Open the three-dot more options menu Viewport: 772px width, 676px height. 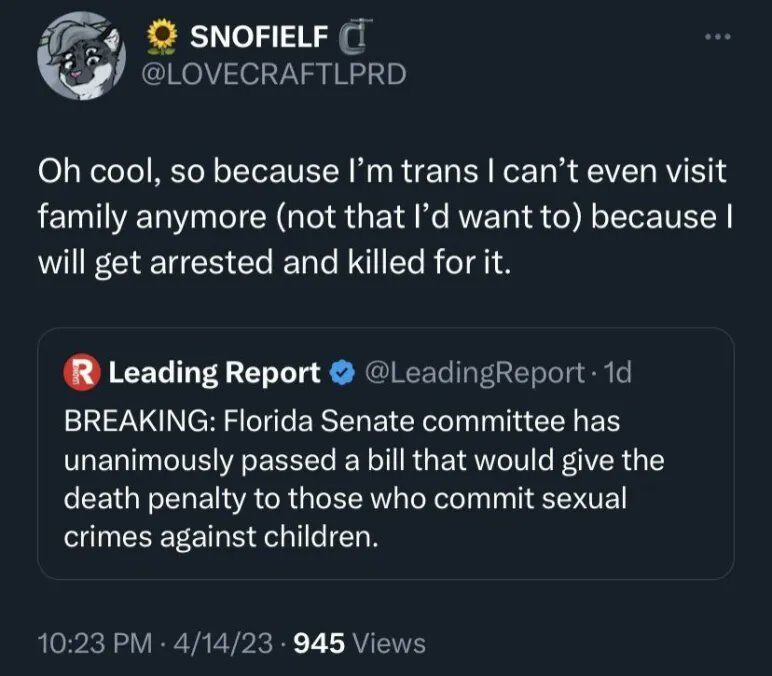point(717,37)
